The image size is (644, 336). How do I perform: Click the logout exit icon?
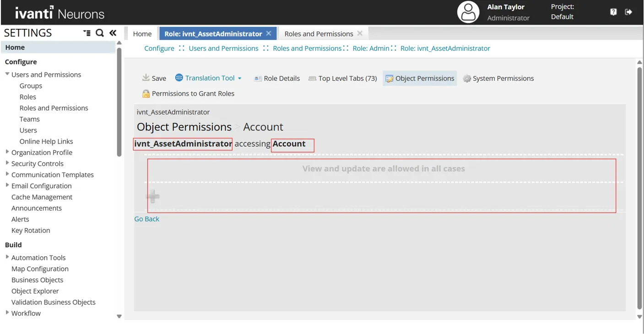628,12
